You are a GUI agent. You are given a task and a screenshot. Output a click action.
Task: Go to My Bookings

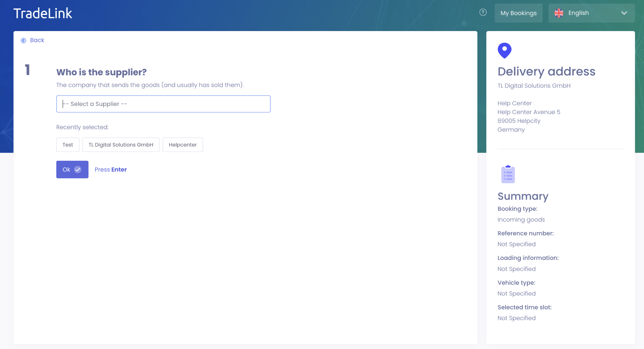(518, 13)
